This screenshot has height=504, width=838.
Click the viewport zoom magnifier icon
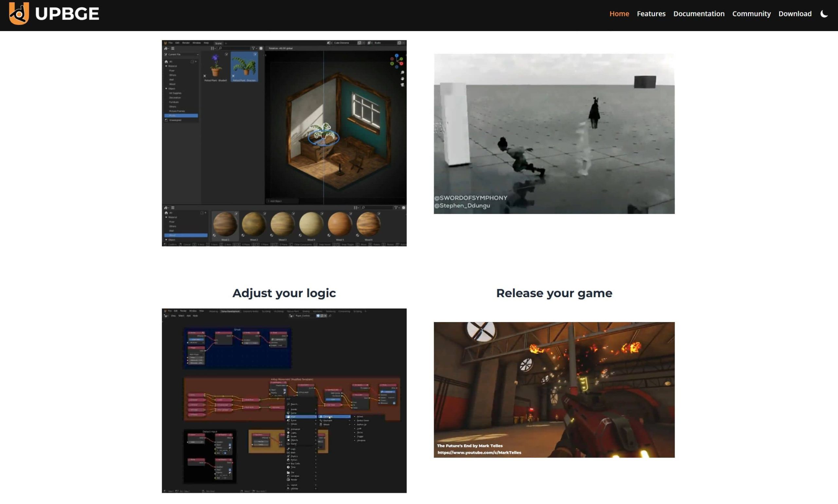click(402, 72)
